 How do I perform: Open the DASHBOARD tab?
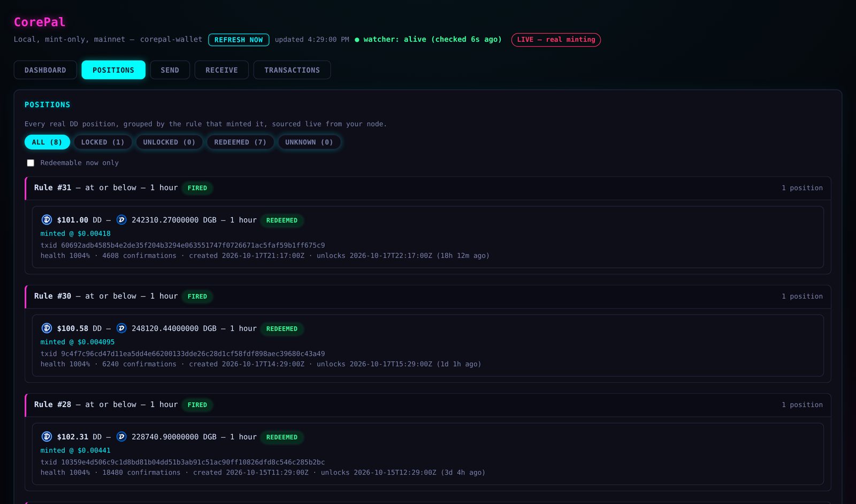coord(45,70)
